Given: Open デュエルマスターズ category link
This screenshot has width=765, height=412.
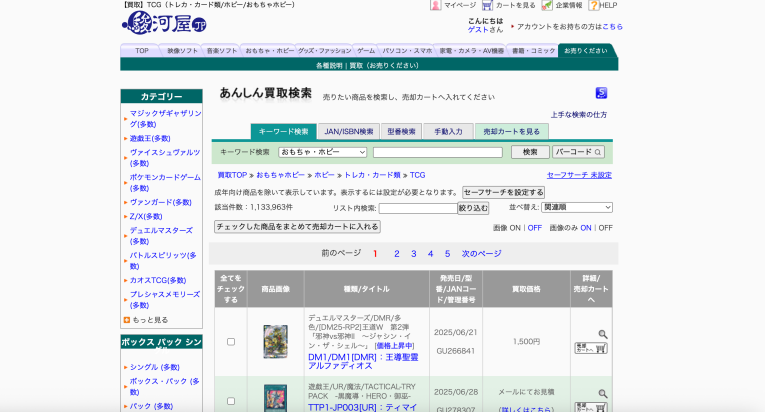Looking at the screenshot, I should [161, 236].
